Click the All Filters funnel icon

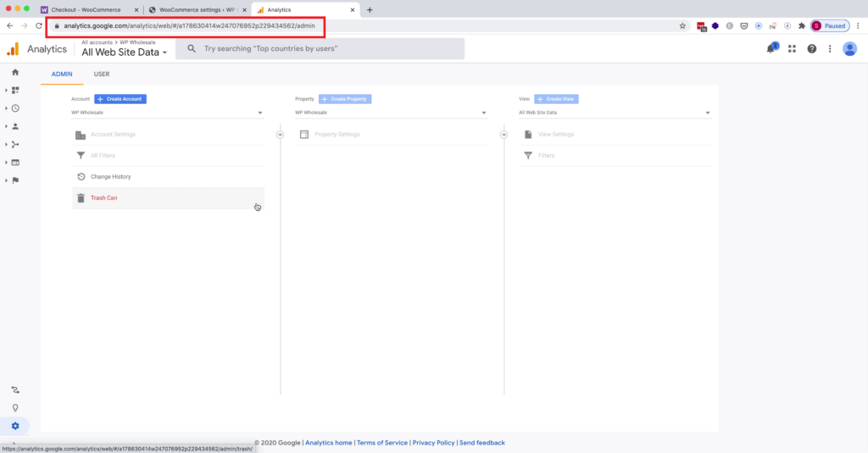(x=81, y=156)
